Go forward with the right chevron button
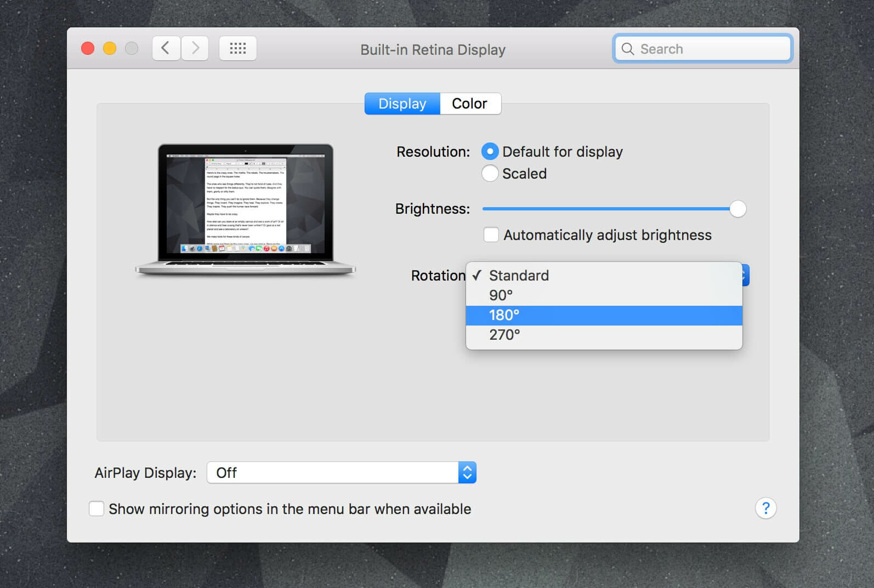The image size is (874, 588). [x=195, y=49]
